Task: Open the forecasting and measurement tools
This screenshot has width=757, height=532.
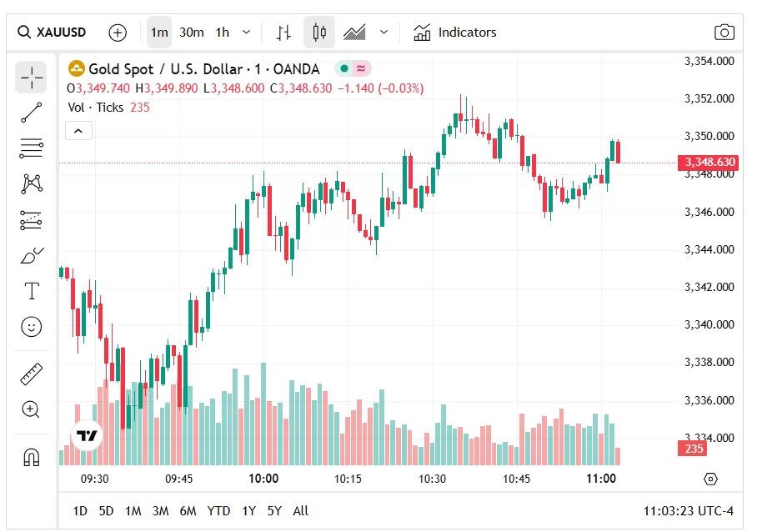Action: click(x=31, y=220)
